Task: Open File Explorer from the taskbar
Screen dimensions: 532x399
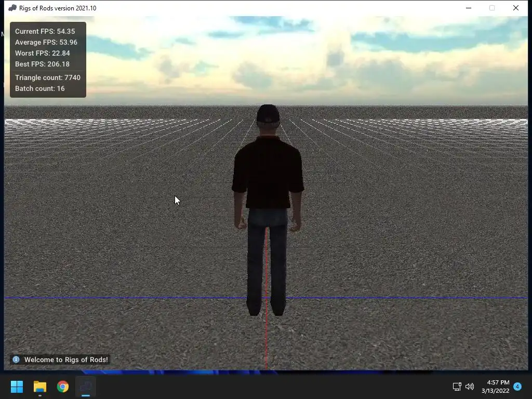Action: coord(39,387)
